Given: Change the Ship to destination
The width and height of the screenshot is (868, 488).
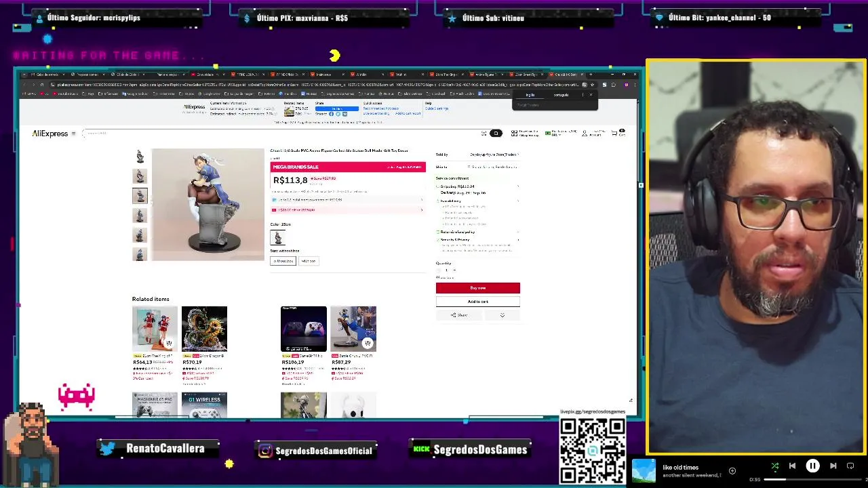Looking at the screenshot, I should [494, 167].
